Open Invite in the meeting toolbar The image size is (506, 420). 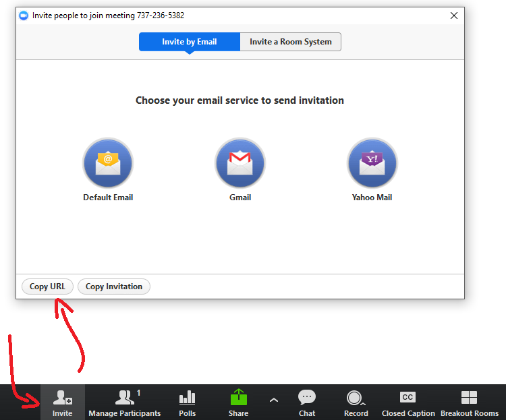click(63, 402)
